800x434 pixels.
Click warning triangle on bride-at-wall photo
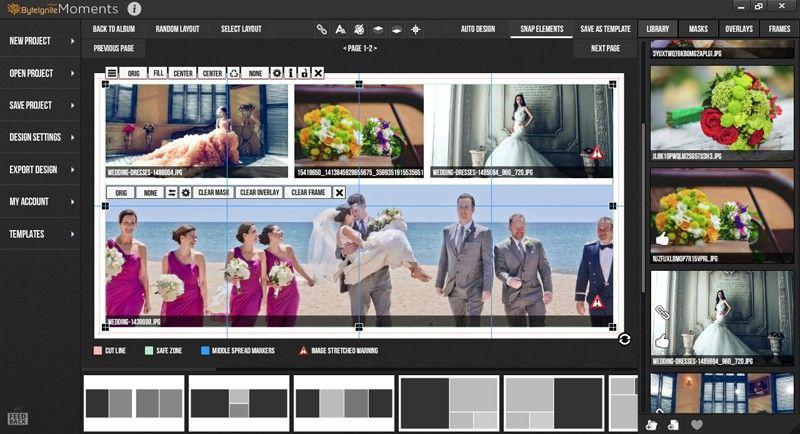[x=596, y=152]
